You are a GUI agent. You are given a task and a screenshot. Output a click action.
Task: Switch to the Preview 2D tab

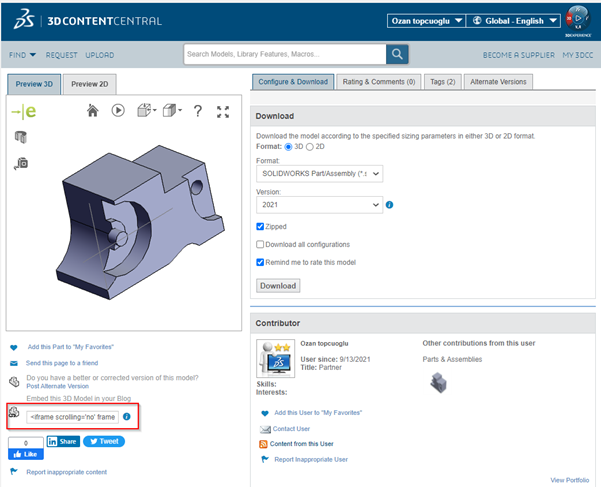[90, 85]
